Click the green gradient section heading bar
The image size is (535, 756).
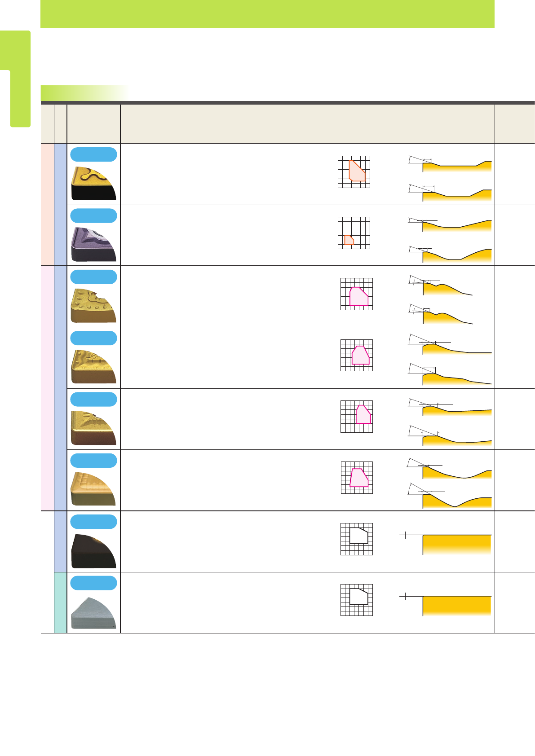coord(84,93)
